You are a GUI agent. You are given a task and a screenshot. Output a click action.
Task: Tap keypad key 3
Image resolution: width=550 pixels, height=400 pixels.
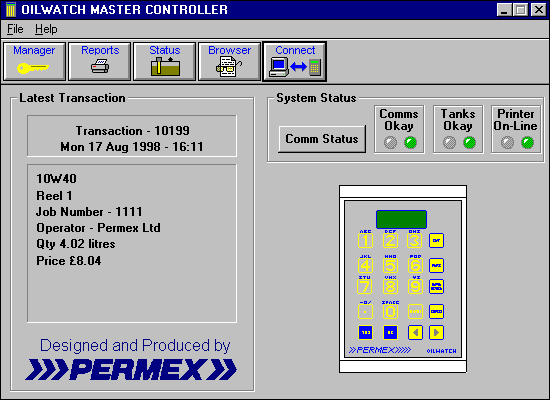[415, 241]
